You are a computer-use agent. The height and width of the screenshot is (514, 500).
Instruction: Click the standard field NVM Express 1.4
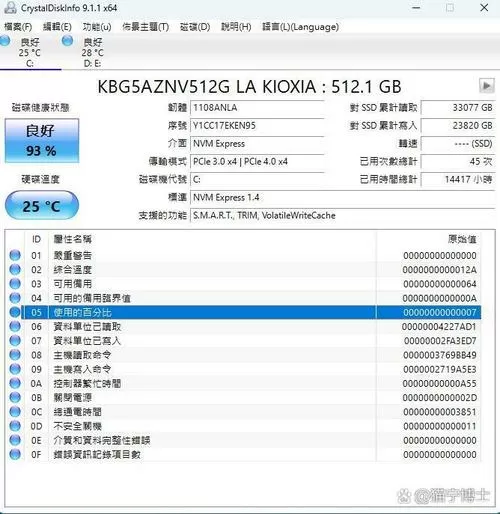pos(343,197)
